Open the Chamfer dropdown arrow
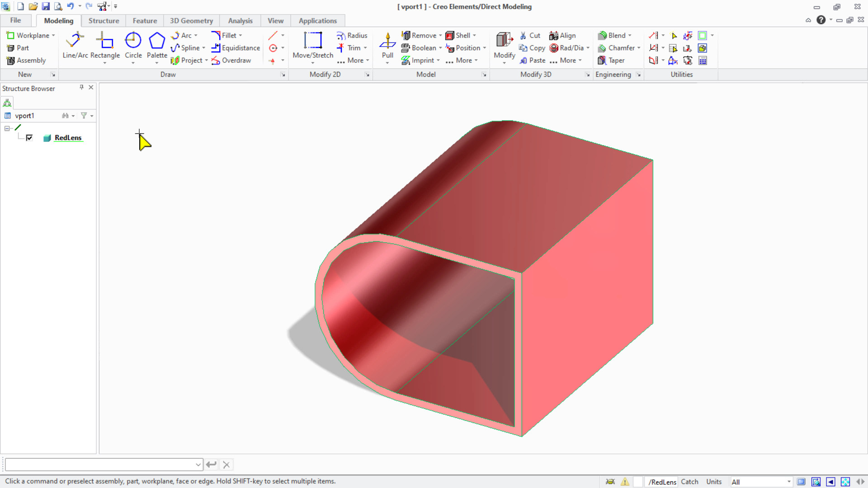Image resolution: width=868 pixels, height=488 pixels. coord(639,48)
